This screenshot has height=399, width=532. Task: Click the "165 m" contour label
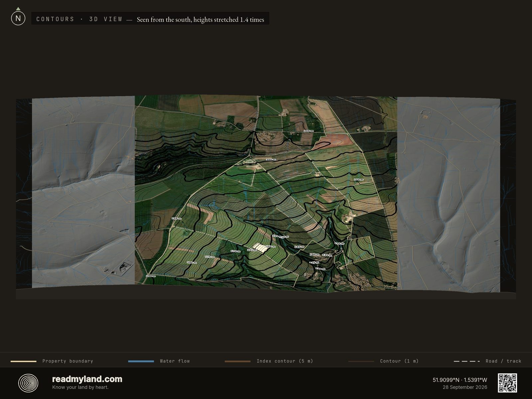[252, 250]
